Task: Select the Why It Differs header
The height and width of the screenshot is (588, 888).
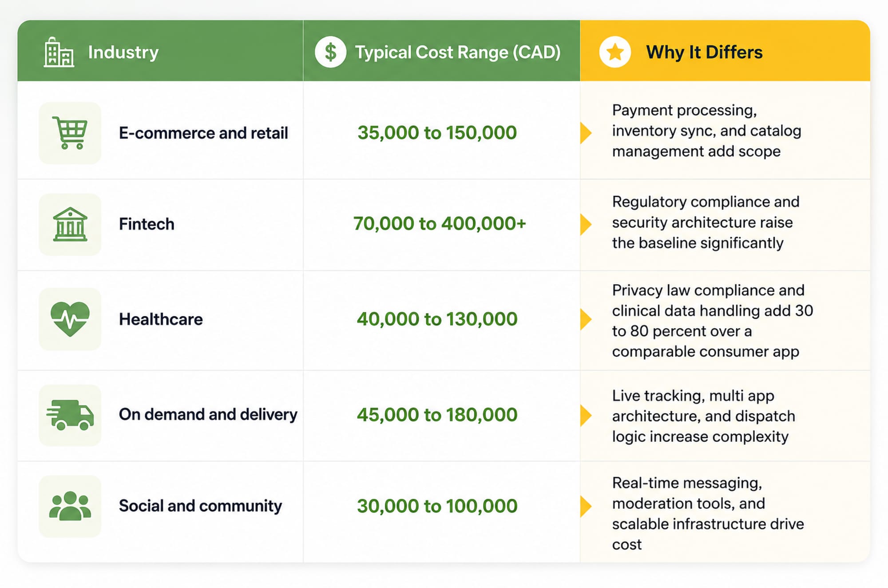Action: pyautogui.click(x=725, y=51)
